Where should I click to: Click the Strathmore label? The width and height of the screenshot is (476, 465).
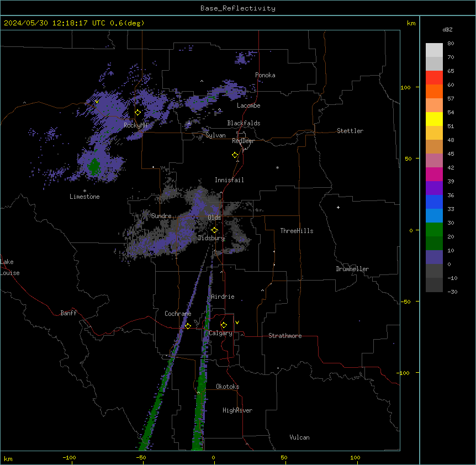[x=285, y=336]
